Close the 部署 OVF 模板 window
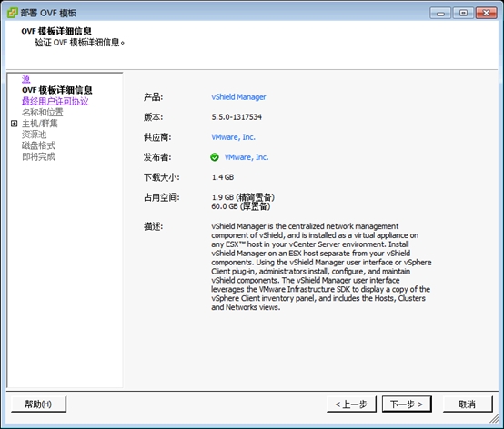Image resolution: width=504 pixels, height=429 pixels. point(487,13)
